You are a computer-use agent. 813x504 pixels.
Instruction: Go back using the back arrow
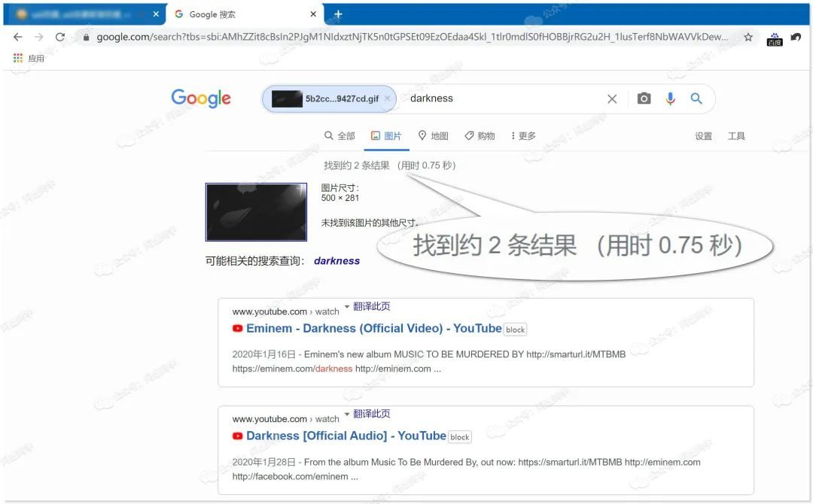coord(17,36)
